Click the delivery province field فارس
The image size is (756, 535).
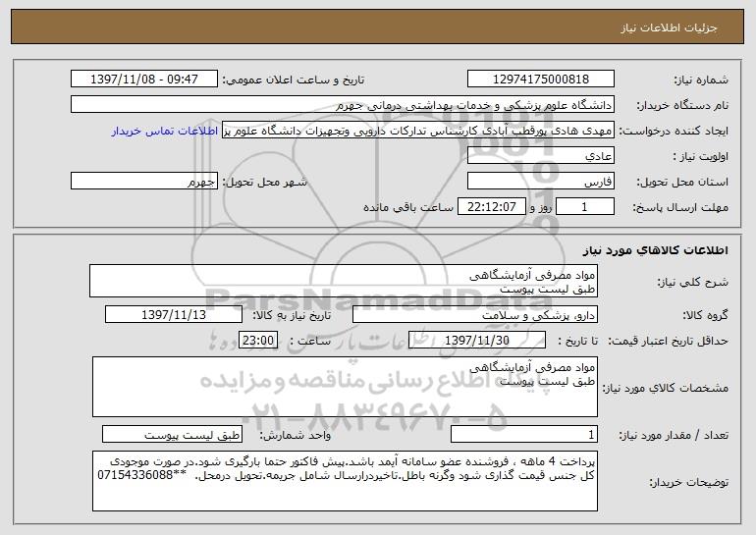click(540, 182)
